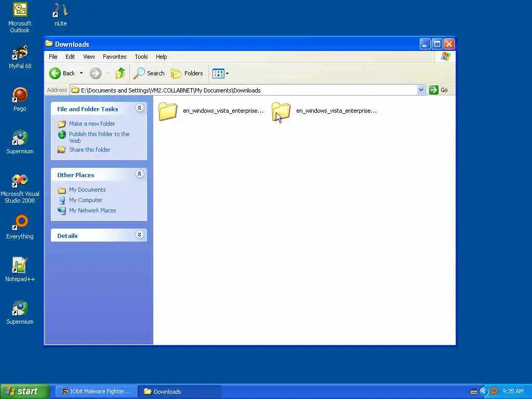Image resolution: width=532 pixels, height=399 pixels.
Task: Collapse the File and Folder Tasks panel
Action: (139, 108)
